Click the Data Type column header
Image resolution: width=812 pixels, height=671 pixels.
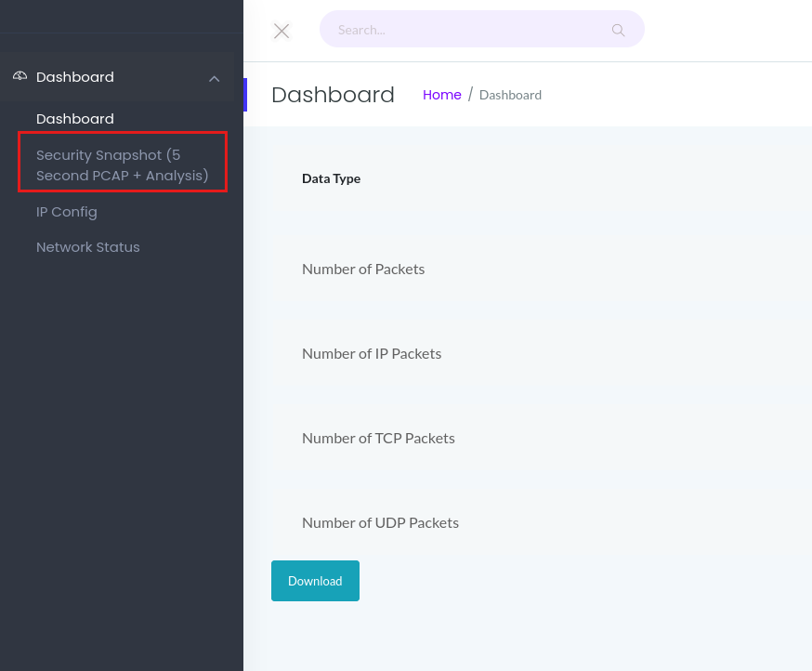[332, 178]
